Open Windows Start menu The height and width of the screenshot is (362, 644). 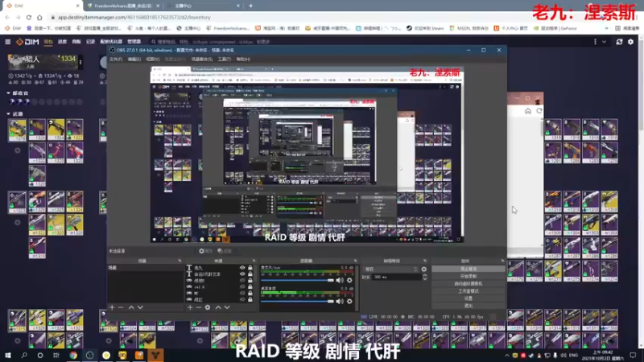7,355
